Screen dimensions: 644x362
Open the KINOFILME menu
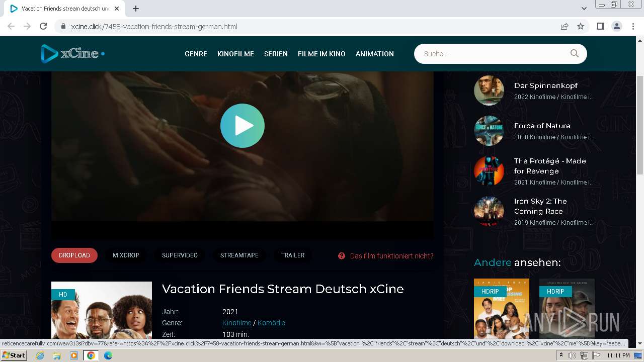point(235,54)
